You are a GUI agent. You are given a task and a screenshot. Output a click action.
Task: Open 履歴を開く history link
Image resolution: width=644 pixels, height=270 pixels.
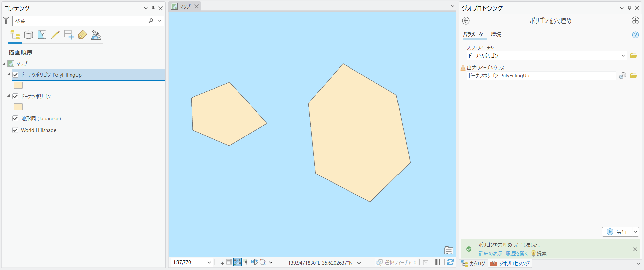[517, 253]
